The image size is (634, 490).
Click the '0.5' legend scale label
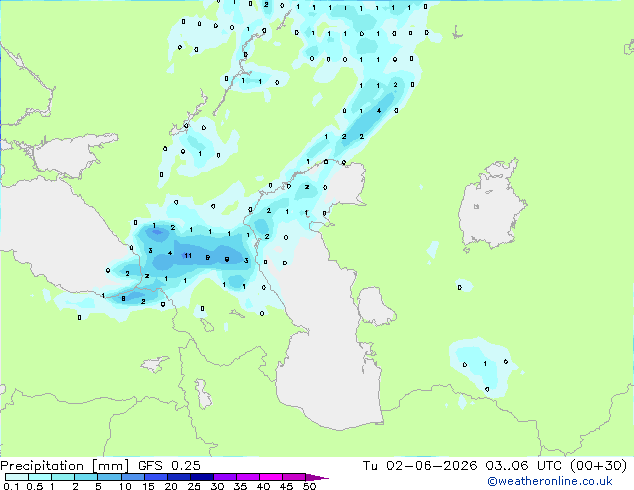(x=34, y=486)
